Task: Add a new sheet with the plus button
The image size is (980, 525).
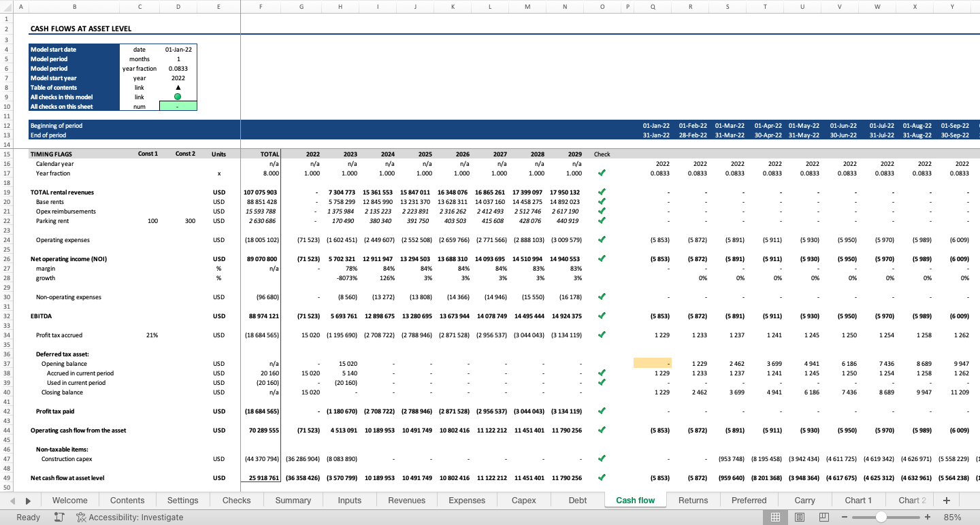Action: (x=946, y=501)
